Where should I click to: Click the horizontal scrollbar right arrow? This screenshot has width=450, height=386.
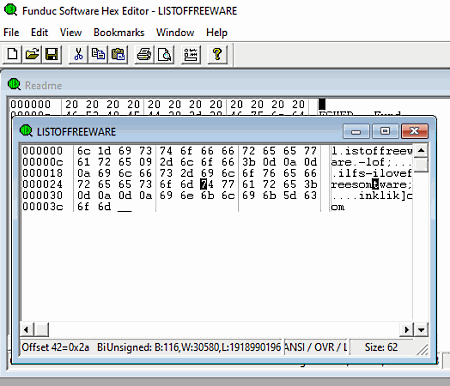(x=406, y=330)
